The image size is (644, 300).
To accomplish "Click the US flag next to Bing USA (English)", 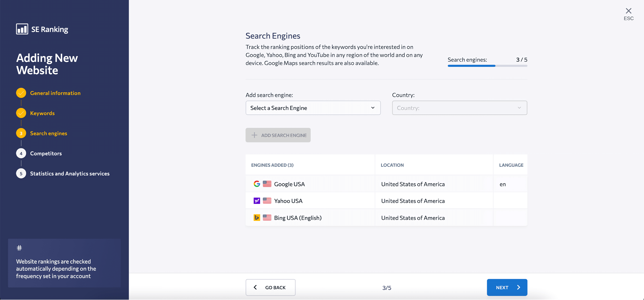I will (x=267, y=218).
